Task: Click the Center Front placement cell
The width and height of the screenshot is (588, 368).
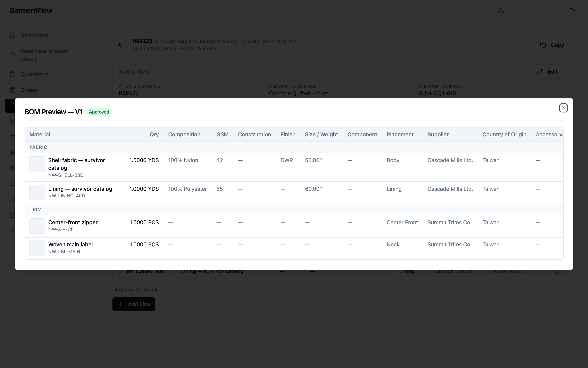Action: click(x=402, y=222)
